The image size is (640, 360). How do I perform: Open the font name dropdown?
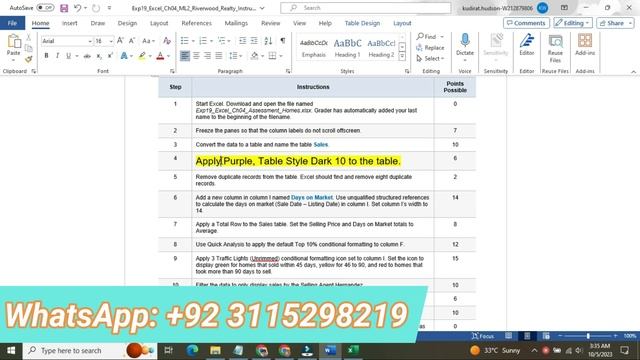pos(90,41)
